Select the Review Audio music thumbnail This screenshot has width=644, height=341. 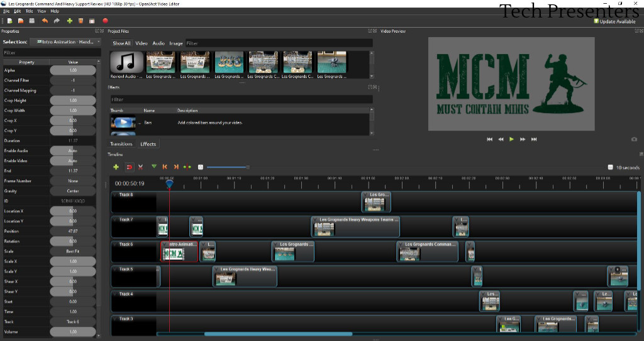pos(127,62)
